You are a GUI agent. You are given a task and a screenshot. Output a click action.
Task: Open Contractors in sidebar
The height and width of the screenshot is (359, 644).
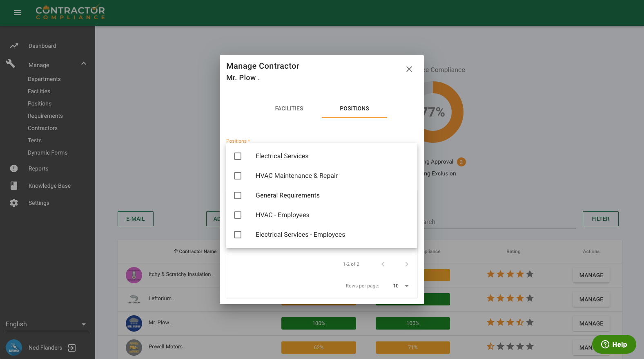click(42, 128)
